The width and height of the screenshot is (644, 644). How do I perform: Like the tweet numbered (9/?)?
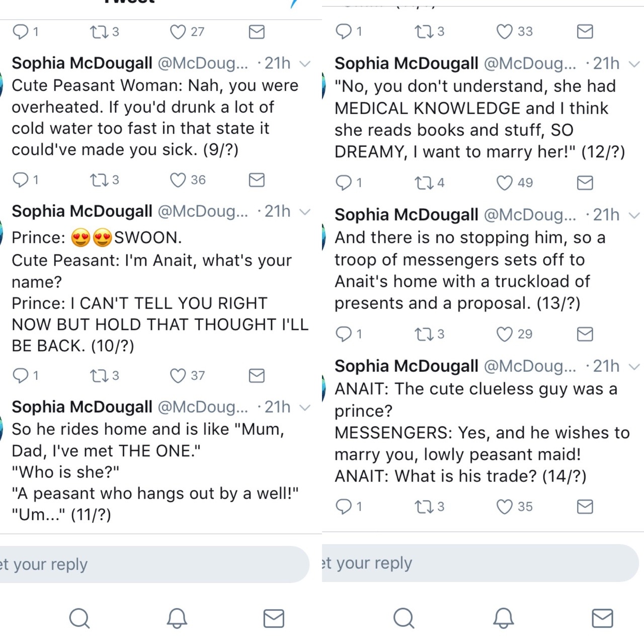[178, 180]
